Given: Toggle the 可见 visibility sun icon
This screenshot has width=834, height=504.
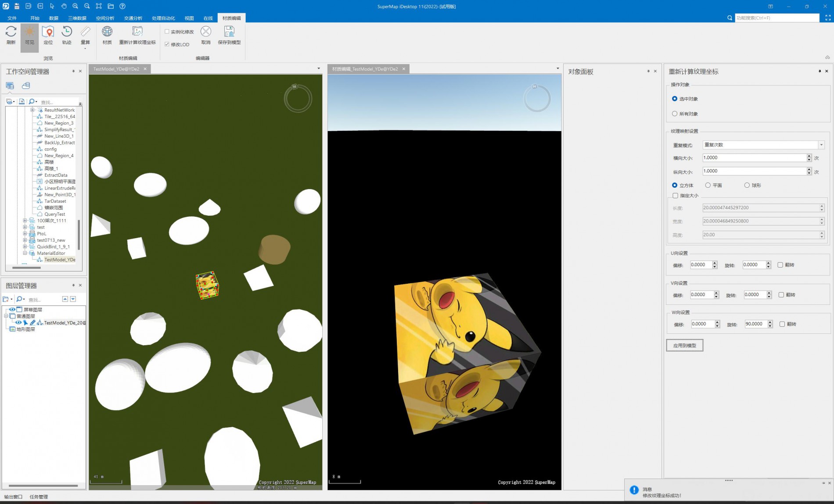Looking at the screenshot, I should click(29, 32).
